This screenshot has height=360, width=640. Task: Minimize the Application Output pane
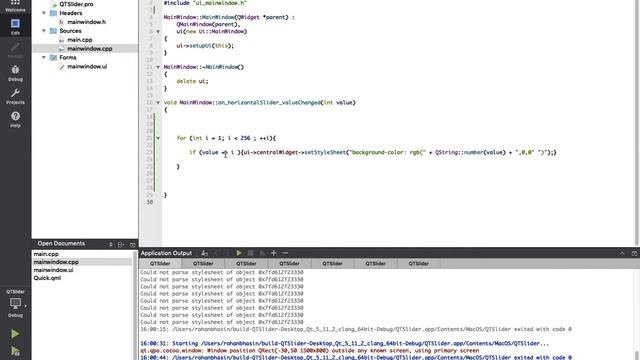pos(622,253)
